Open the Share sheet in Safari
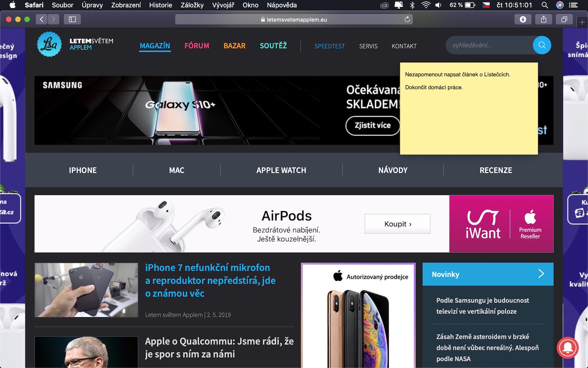588x368 pixels. [x=544, y=19]
